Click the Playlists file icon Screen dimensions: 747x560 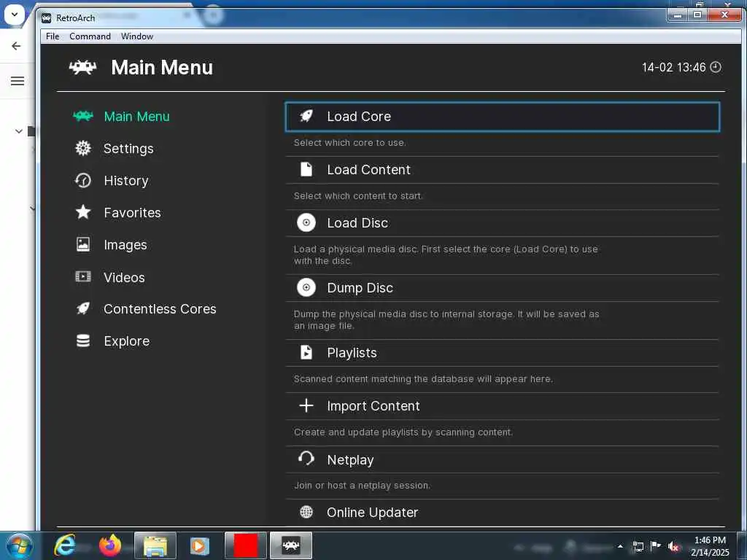(306, 352)
